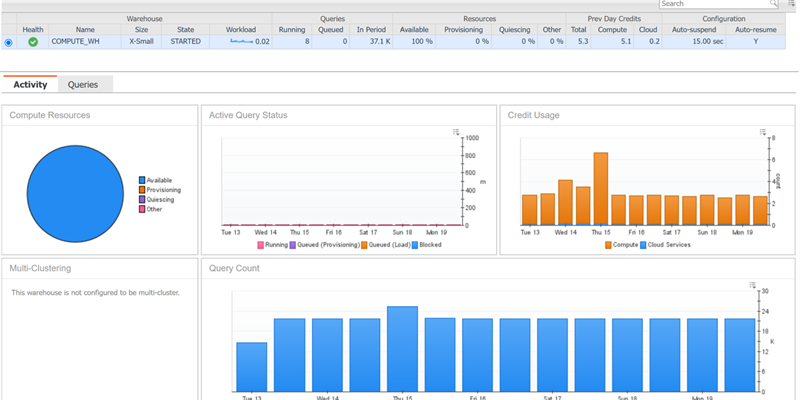The width and height of the screenshot is (800, 400).
Task: Click the Resources group header
Action: pos(480,18)
